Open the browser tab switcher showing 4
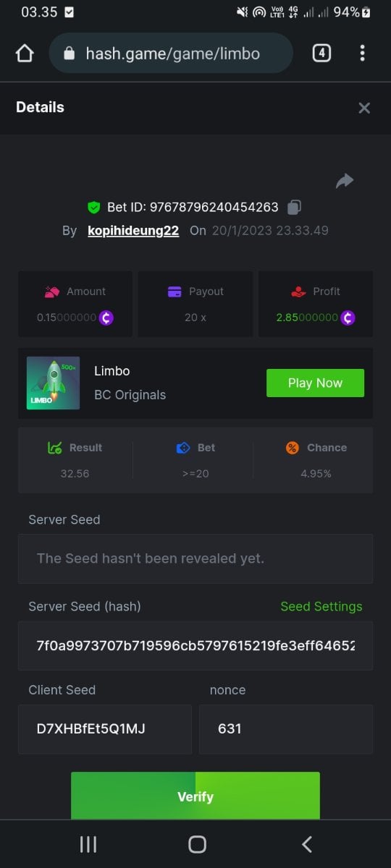 point(321,53)
